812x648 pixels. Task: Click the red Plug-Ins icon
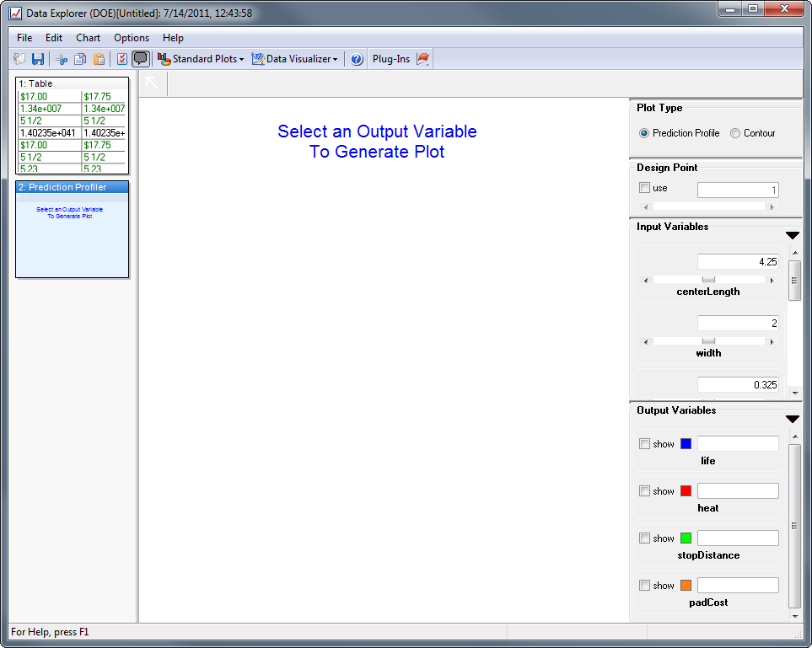[x=423, y=59]
